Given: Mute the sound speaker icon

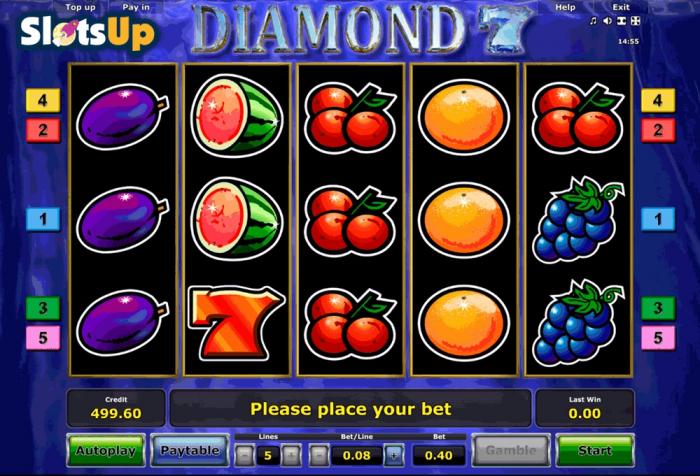Looking at the screenshot, I should (x=607, y=21).
